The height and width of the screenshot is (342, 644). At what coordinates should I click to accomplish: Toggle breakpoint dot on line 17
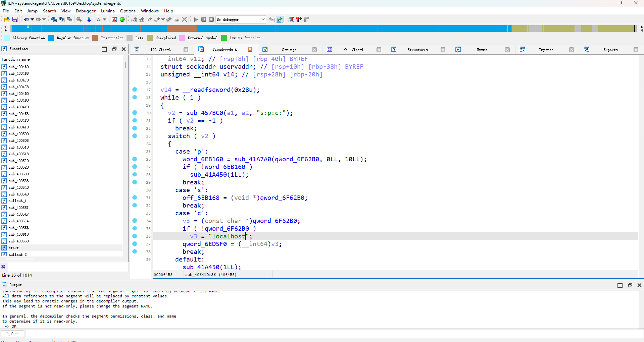135,90
